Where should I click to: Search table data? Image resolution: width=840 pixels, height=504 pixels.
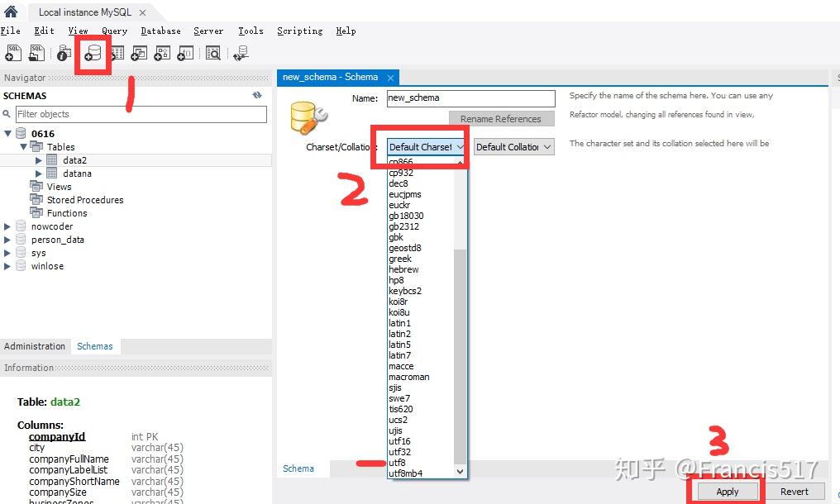tap(213, 52)
